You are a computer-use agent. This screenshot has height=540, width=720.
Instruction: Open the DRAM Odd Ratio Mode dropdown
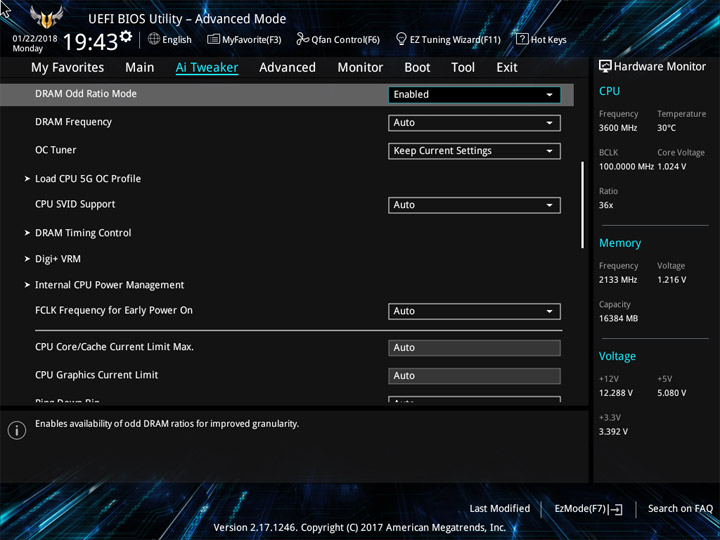[x=474, y=95]
